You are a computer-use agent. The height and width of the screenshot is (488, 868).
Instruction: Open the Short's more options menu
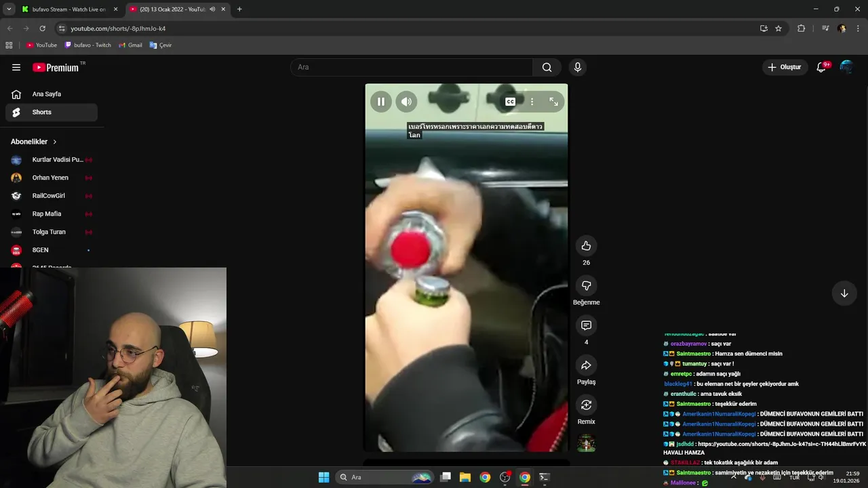[x=532, y=102]
